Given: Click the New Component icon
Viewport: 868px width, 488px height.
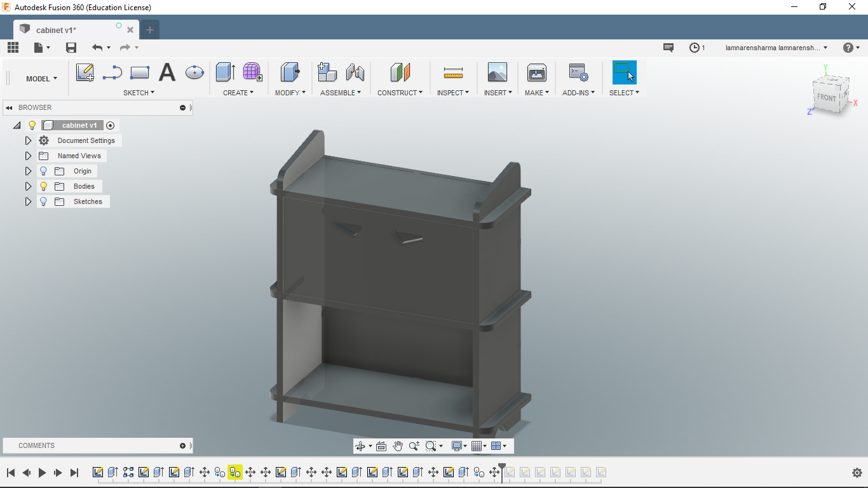Looking at the screenshot, I should tap(327, 72).
